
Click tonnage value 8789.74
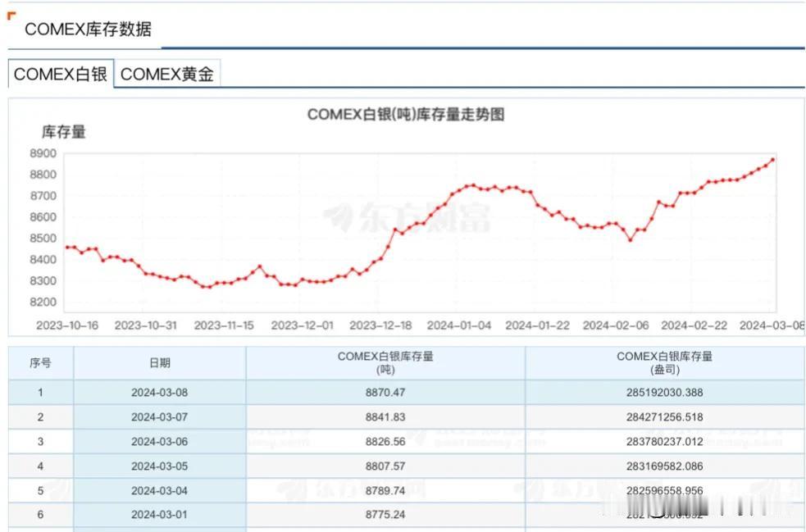tap(385, 491)
